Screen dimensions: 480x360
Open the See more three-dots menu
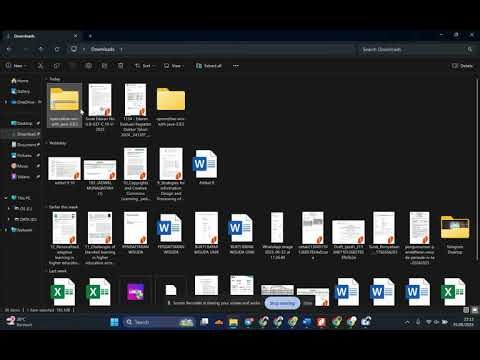pyautogui.click(x=236, y=66)
